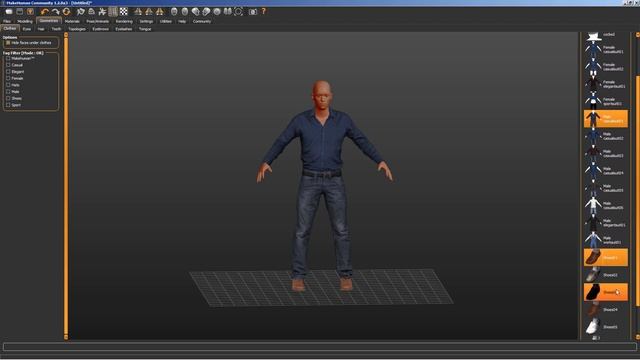The height and width of the screenshot is (360, 640).
Task: Switch to the Topologies sub-tab
Action: click(77, 29)
